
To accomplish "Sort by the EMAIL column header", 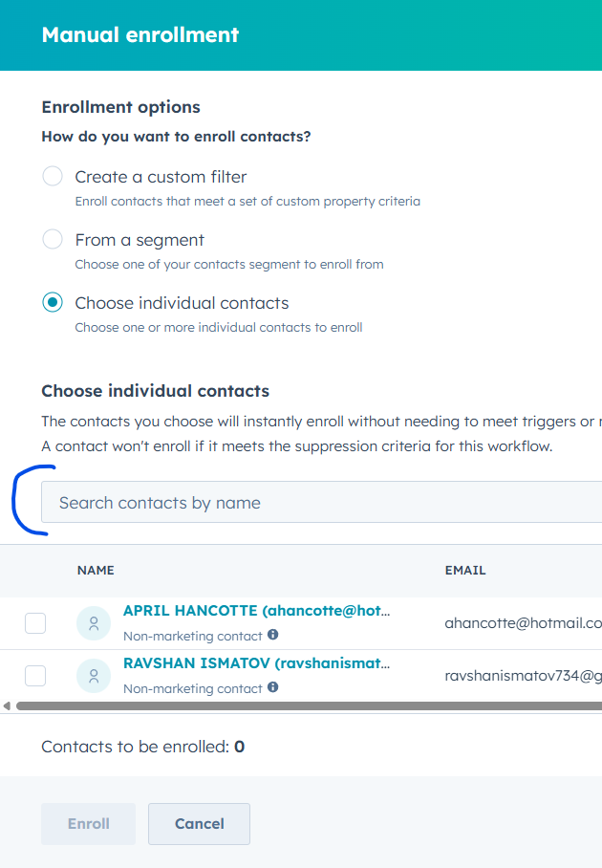I will 465,571.
